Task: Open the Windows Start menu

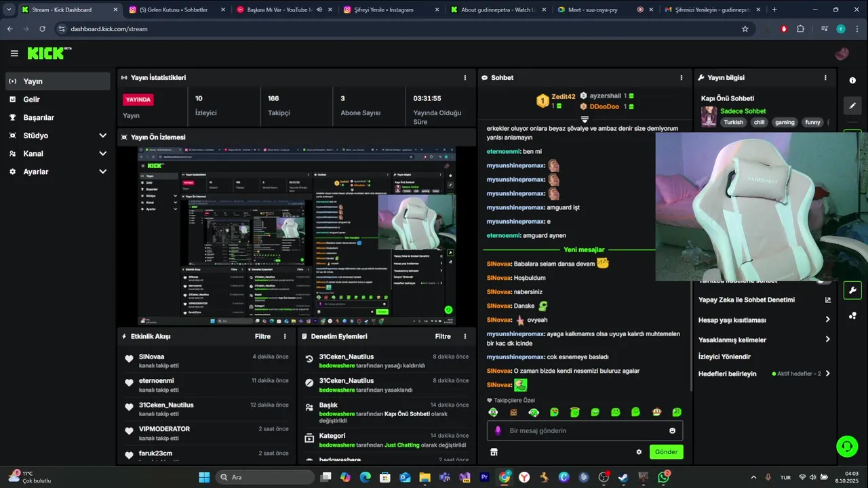Action: [204, 477]
